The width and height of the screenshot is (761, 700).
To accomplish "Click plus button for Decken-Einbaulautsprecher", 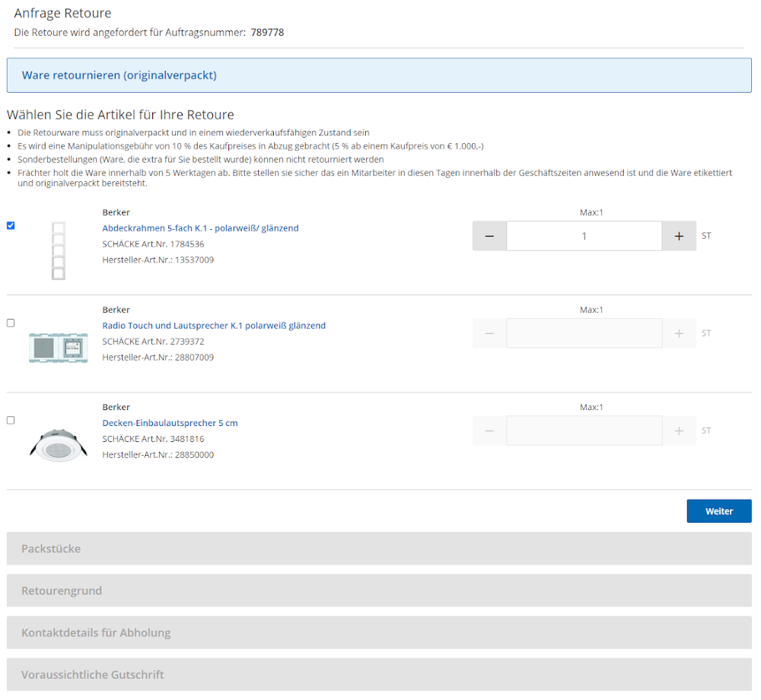I will (x=679, y=431).
